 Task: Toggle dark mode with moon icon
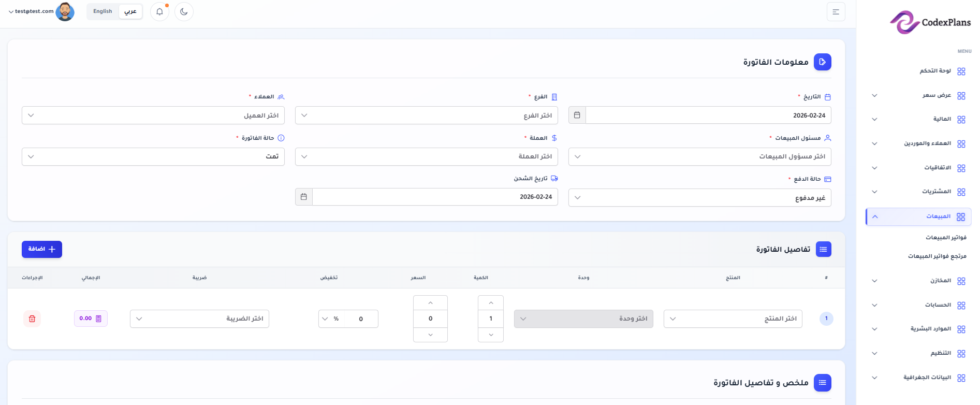(184, 11)
